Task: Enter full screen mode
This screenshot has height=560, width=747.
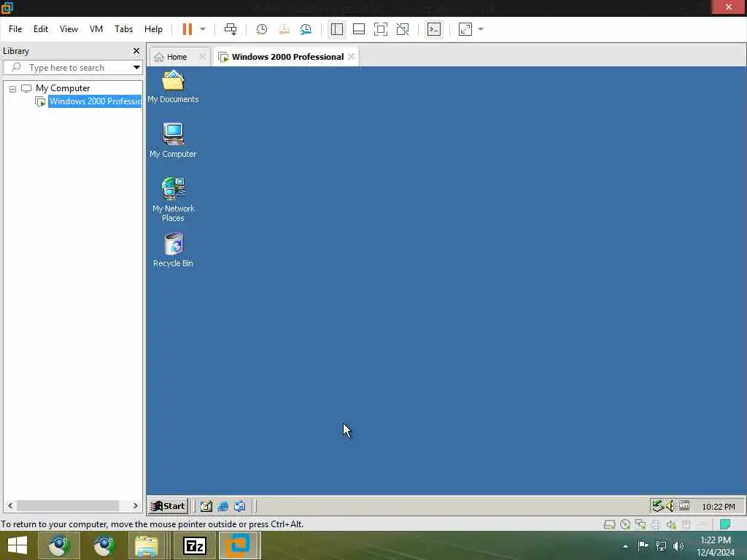Action: click(381, 29)
